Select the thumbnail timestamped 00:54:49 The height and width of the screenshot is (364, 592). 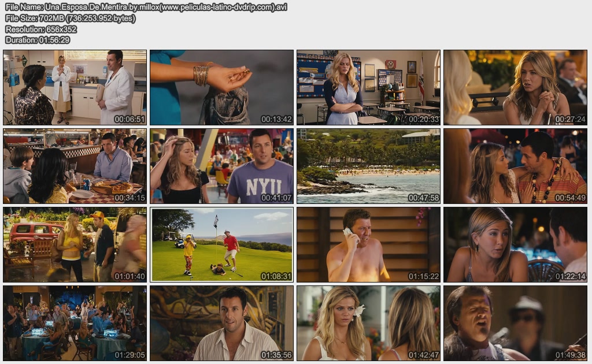(x=515, y=166)
